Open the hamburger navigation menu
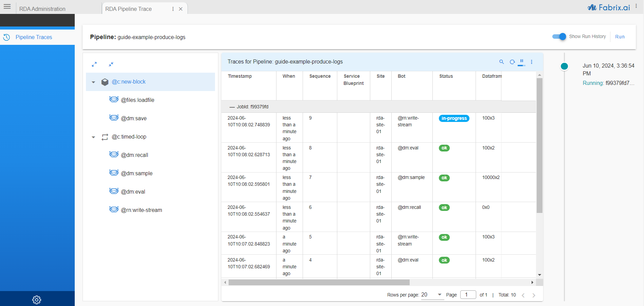Image resolution: width=644 pixels, height=306 pixels. pyautogui.click(x=7, y=6)
